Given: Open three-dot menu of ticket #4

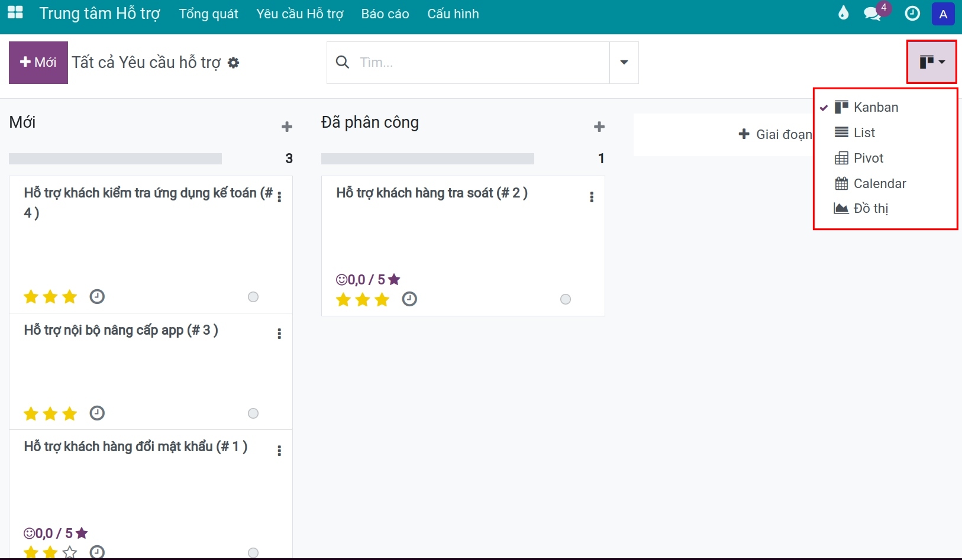Looking at the screenshot, I should click(x=279, y=197).
